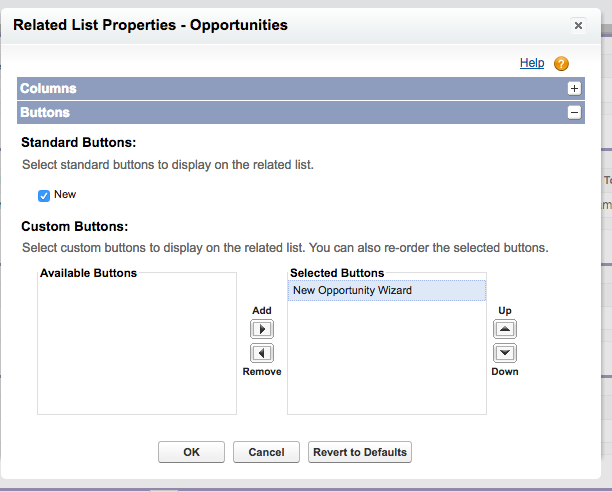Viewport: 612px width, 492px height.
Task: Click the Add right-arrow button
Action: [x=262, y=329]
